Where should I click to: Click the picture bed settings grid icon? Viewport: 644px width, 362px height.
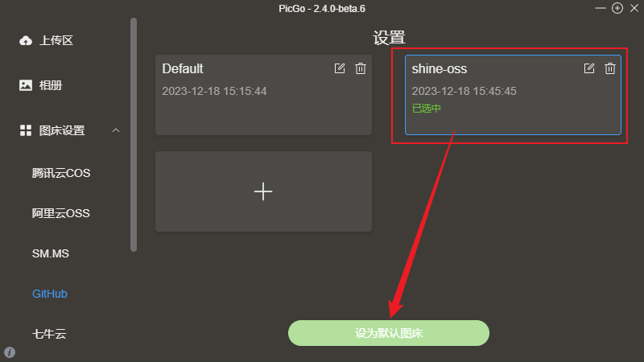tap(26, 130)
